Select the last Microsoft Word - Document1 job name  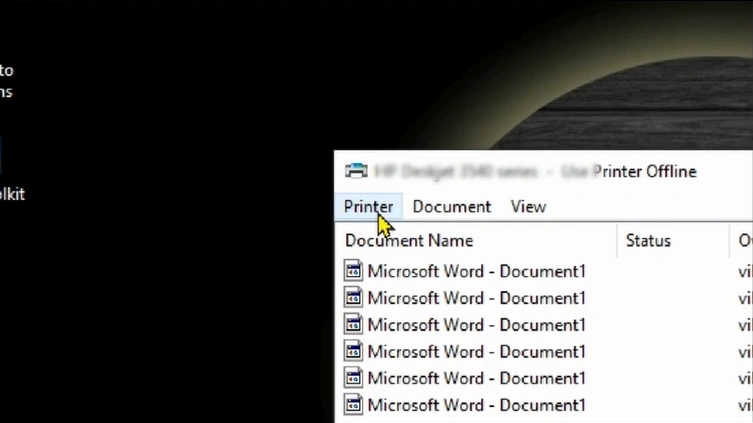pos(476,405)
